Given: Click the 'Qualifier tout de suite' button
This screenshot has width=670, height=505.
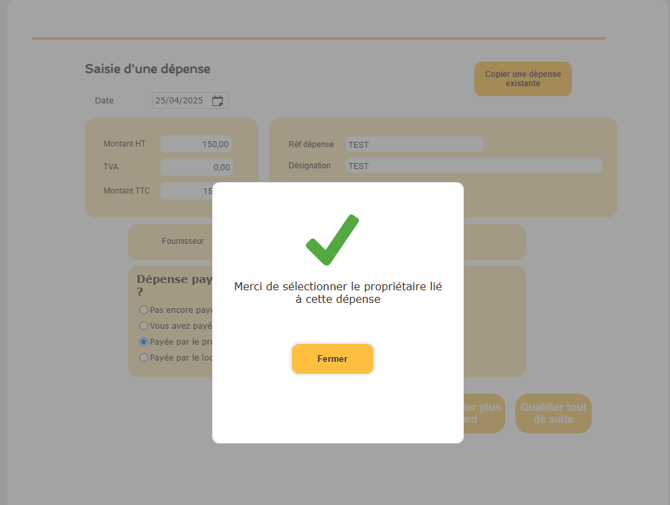Looking at the screenshot, I should tap(553, 413).
